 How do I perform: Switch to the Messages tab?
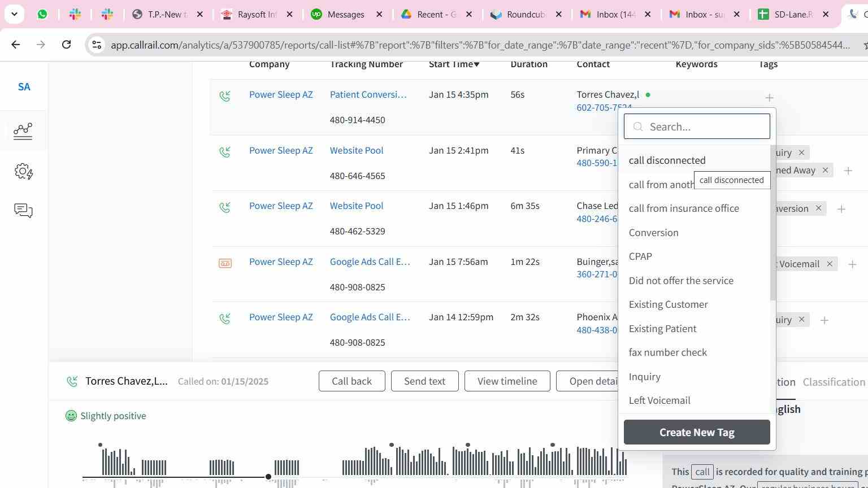[347, 14]
